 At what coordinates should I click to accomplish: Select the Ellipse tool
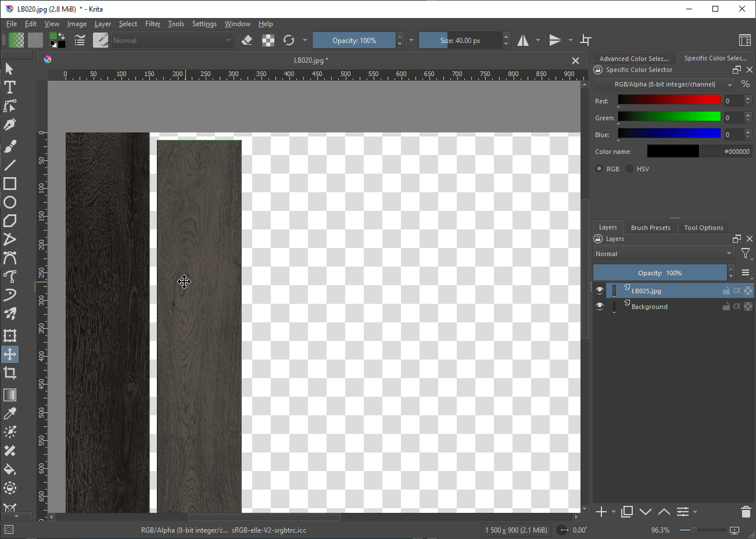coord(10,202)
